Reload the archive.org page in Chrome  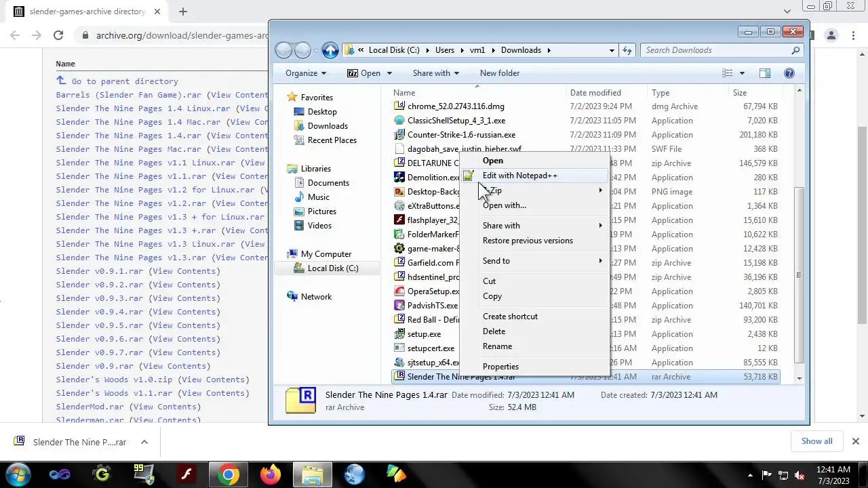coord(58,35)
